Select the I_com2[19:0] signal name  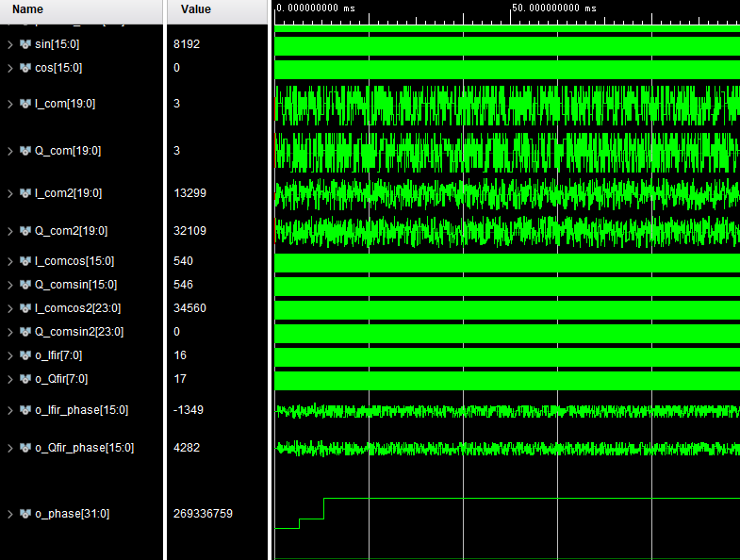click(x=69, y=193)
